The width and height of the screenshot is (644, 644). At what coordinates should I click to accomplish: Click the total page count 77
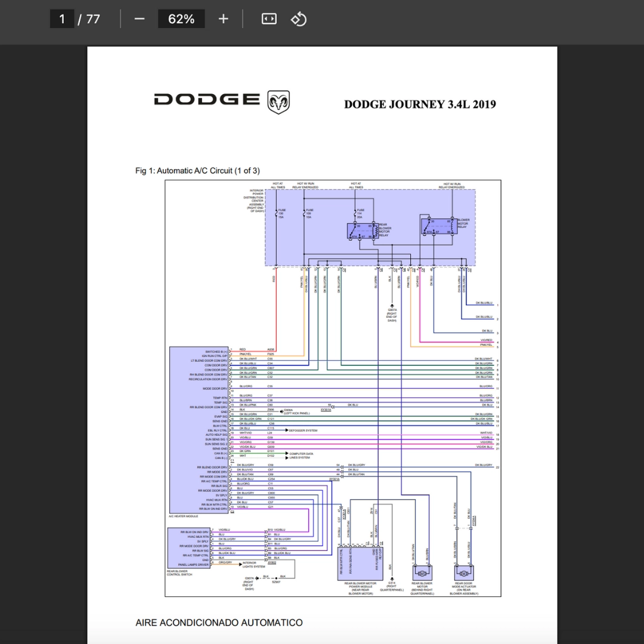coord(93,19)
